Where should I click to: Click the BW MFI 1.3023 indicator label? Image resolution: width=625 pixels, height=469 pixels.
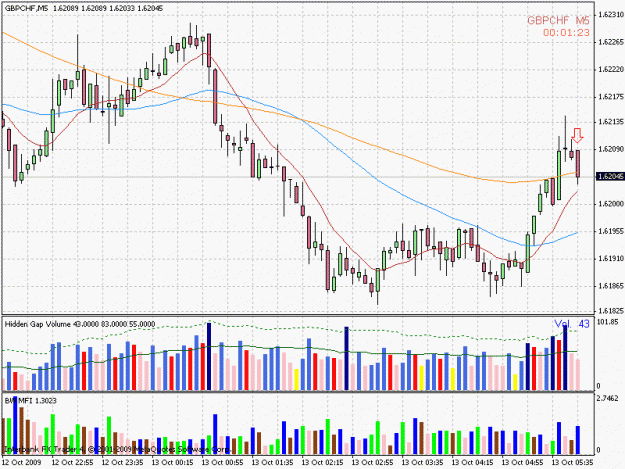31,400
